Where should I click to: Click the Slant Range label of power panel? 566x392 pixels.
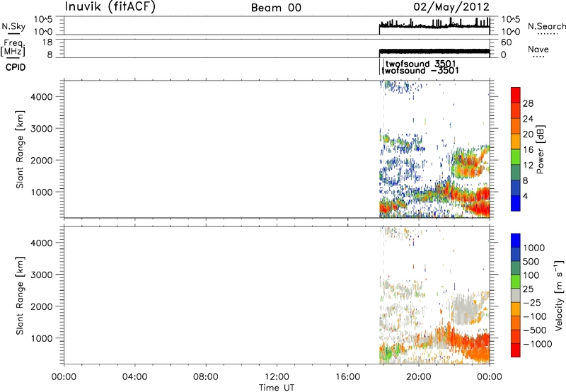click(20, 149)
